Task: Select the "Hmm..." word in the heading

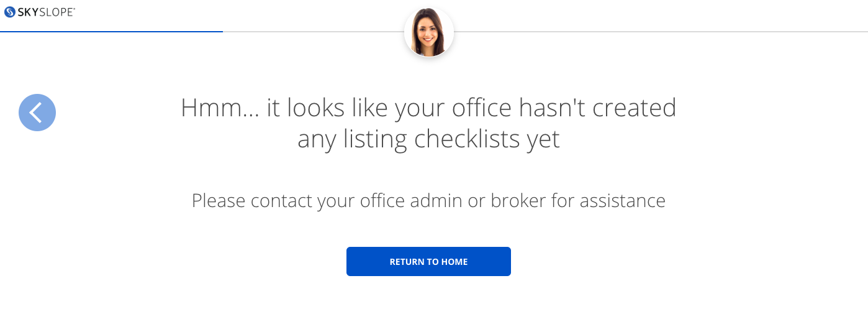Action: point(219,108)
